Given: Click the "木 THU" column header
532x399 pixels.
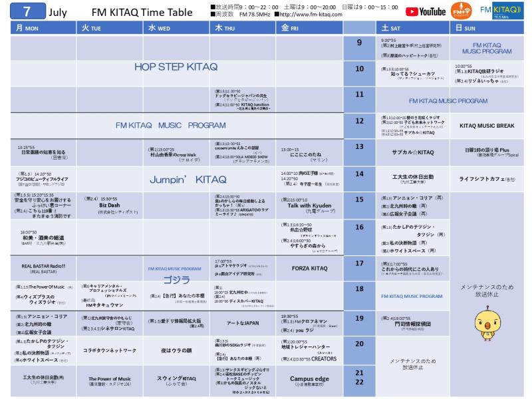Looking at the screenshot, I should pyautogui.click(x=243, y=28).
